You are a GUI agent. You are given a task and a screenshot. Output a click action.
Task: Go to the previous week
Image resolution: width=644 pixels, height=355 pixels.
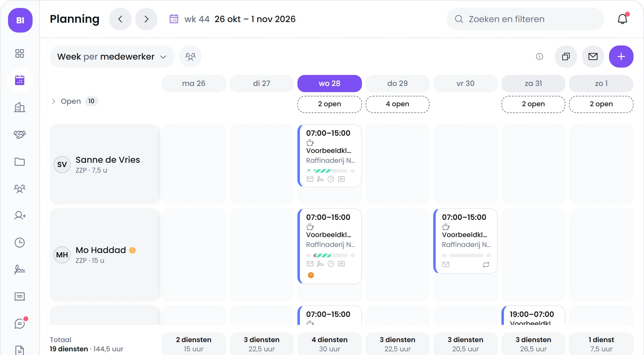click(120, 19)
